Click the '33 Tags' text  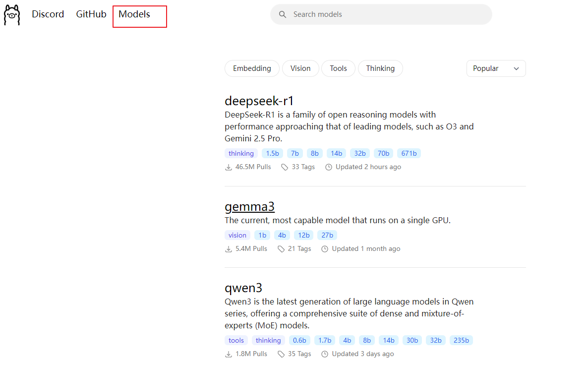[303, 167]
